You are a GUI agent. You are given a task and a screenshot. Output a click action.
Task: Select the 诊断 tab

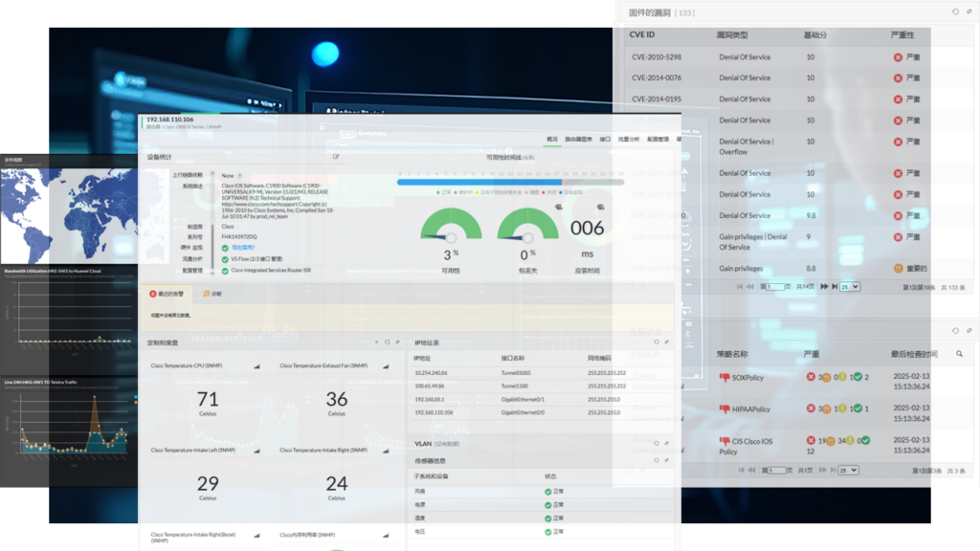click(215, 294)
